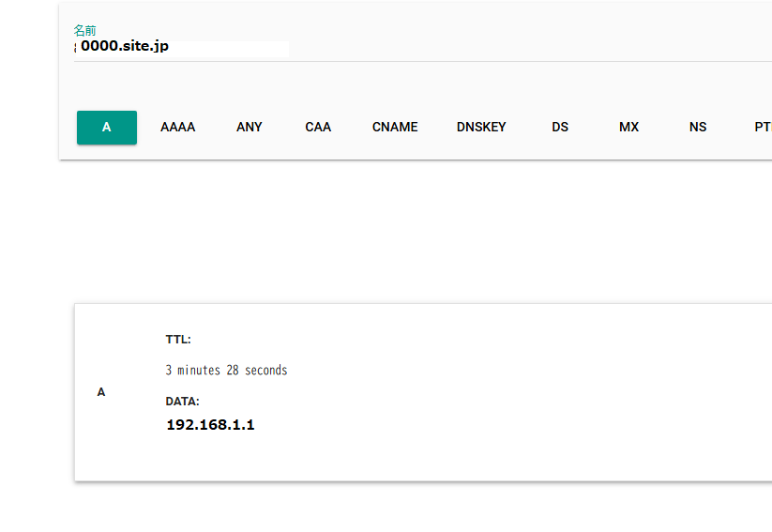The width and height of the screenshot is (772, 532).
Task: Choose the ANY record type
Action: click(x=250, y=128)
